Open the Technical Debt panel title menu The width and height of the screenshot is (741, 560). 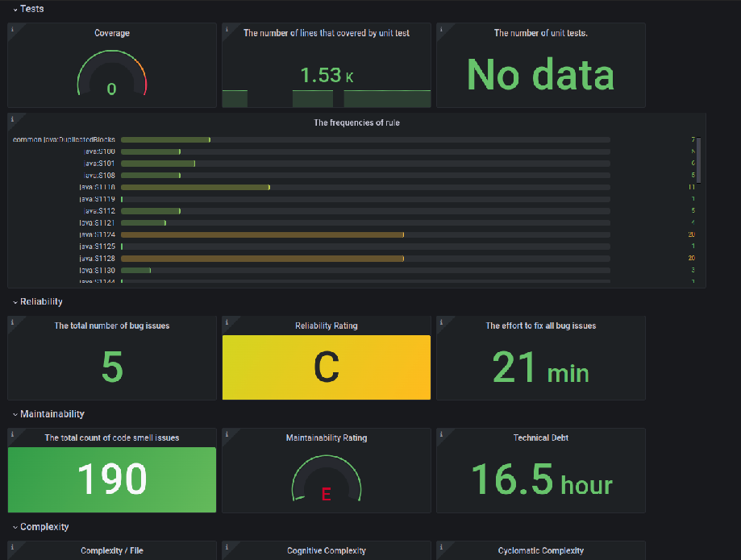coord(540,438)
